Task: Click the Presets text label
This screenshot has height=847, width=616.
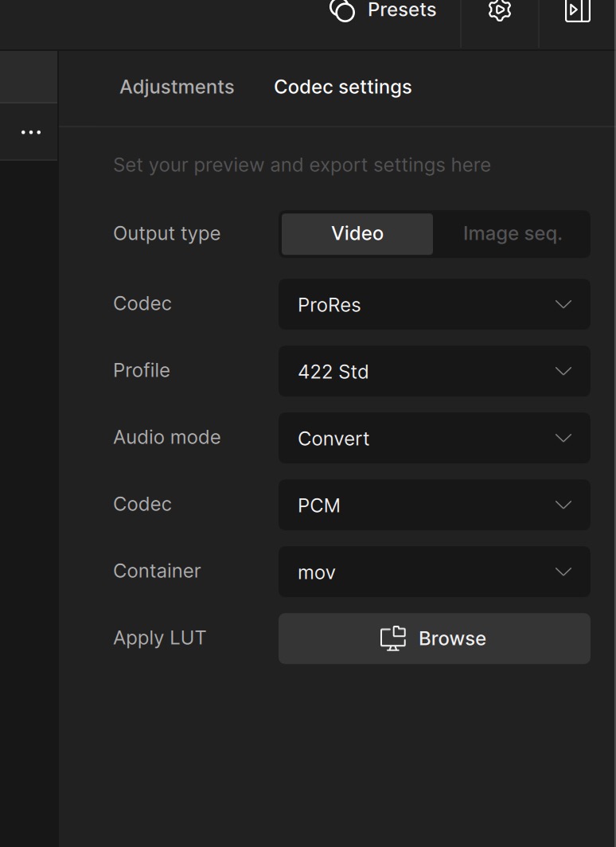Action: pos(402,10)
